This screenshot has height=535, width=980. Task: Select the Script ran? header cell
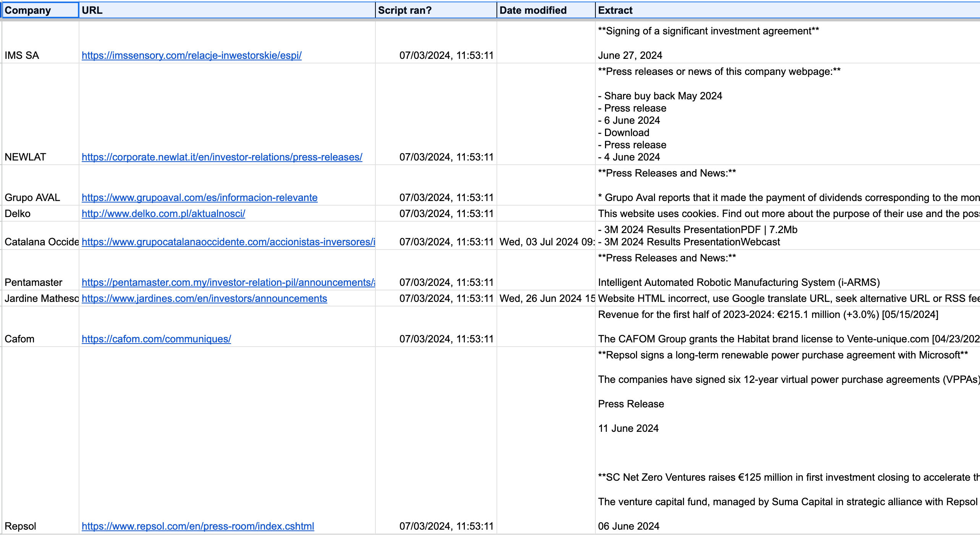(x=436, y=10)
